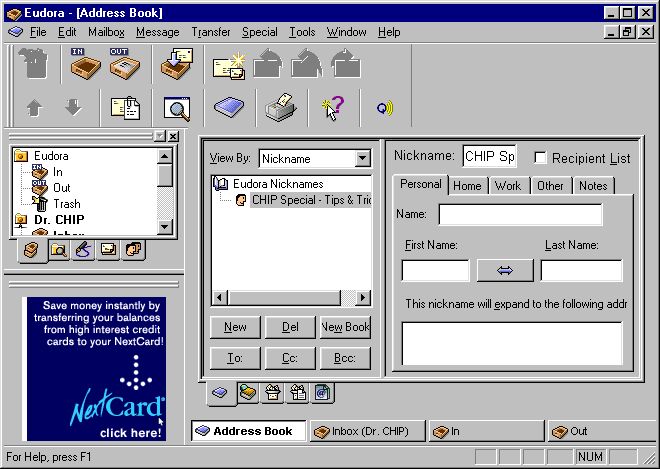This screenshot has height=469, width=660.
Task: Switch to the Notes tab
Action: [593, 186]
